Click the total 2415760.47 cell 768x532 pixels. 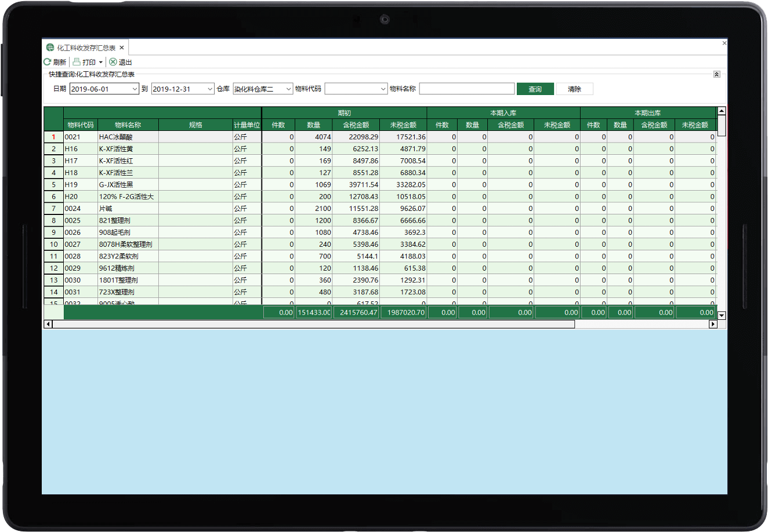pos(356,312)
